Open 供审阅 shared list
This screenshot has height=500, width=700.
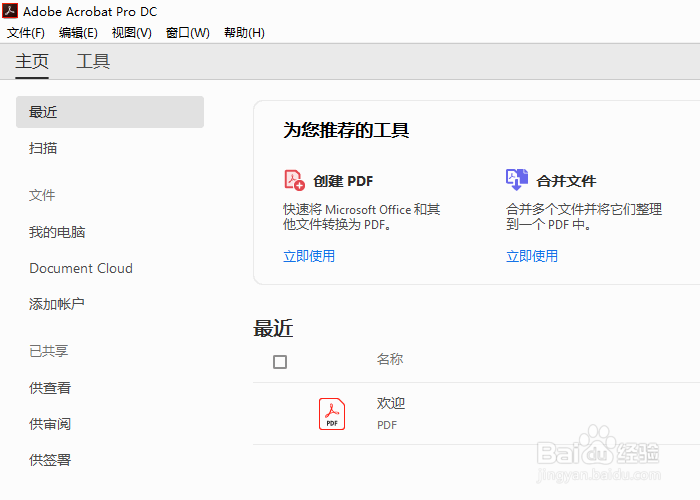point(50,424)
